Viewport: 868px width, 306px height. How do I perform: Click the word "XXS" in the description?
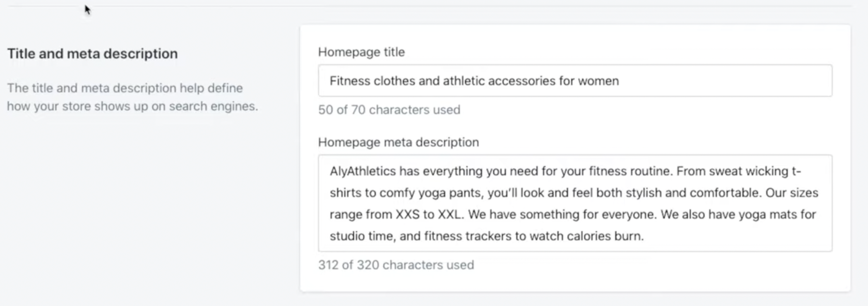coord(408,215)
